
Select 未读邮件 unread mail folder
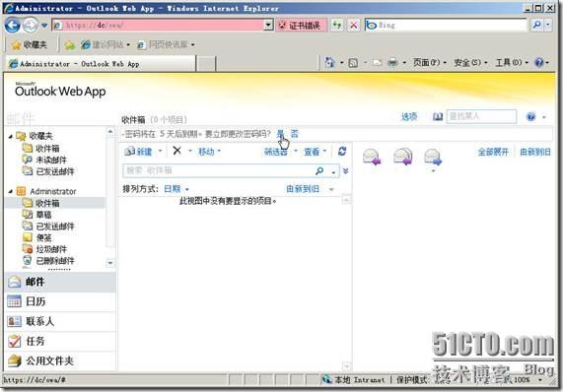[45, 160]
